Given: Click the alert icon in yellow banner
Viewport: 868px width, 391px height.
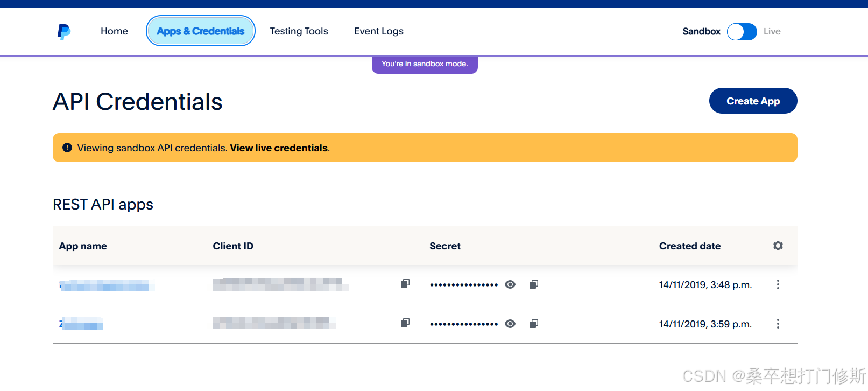Looking at the screenshot, I should click(x=67, y=148).
